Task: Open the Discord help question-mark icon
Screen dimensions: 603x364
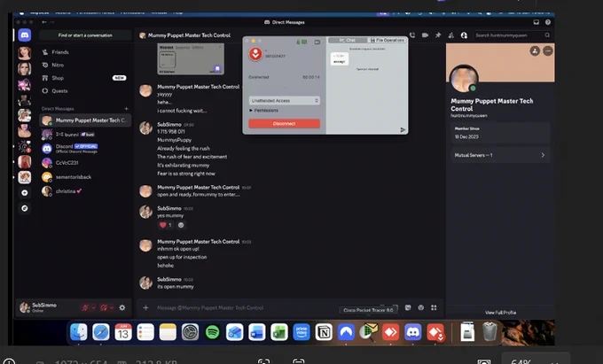Action: point(548,22)
